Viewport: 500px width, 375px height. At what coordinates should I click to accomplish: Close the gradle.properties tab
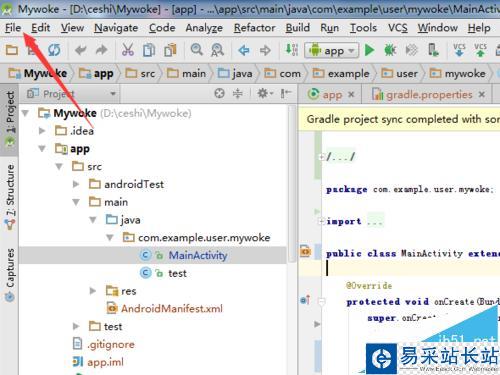482,95
